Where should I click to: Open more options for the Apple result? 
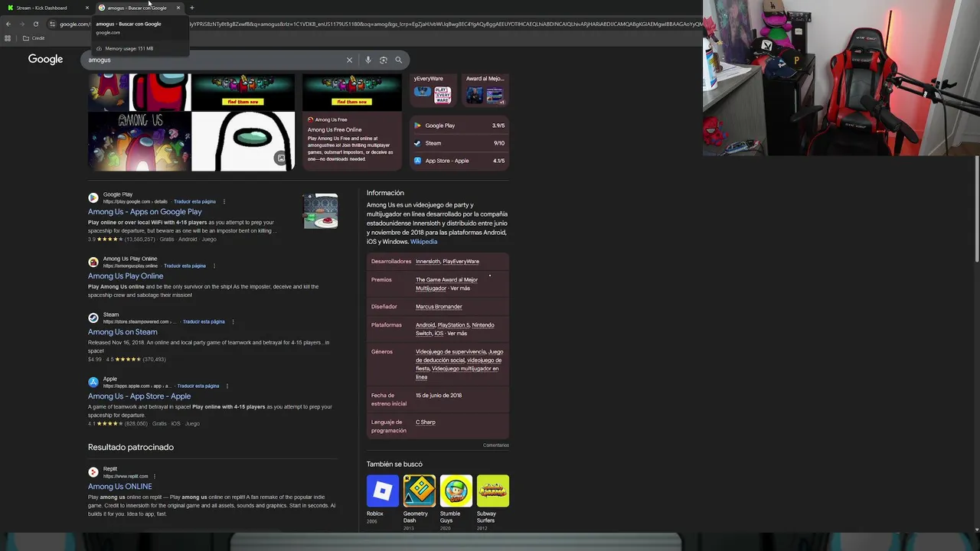pyautogui.click(x=227, y=386)
